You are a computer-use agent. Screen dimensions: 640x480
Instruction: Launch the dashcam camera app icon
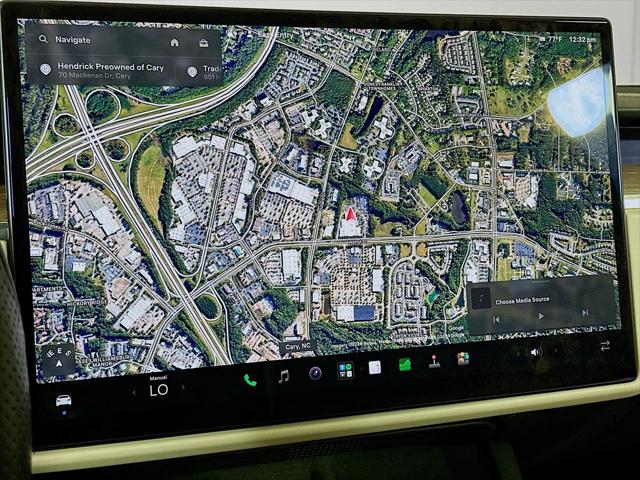click(x=315, y=373)
